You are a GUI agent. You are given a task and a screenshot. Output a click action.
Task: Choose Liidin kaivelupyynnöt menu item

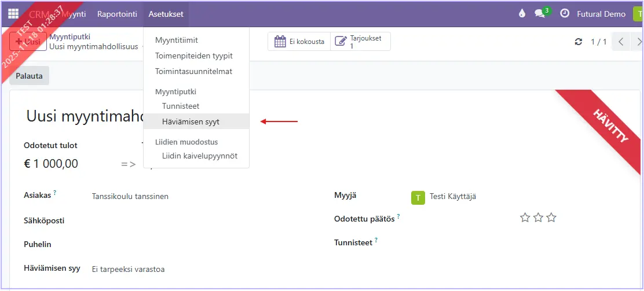coord(200,156)
